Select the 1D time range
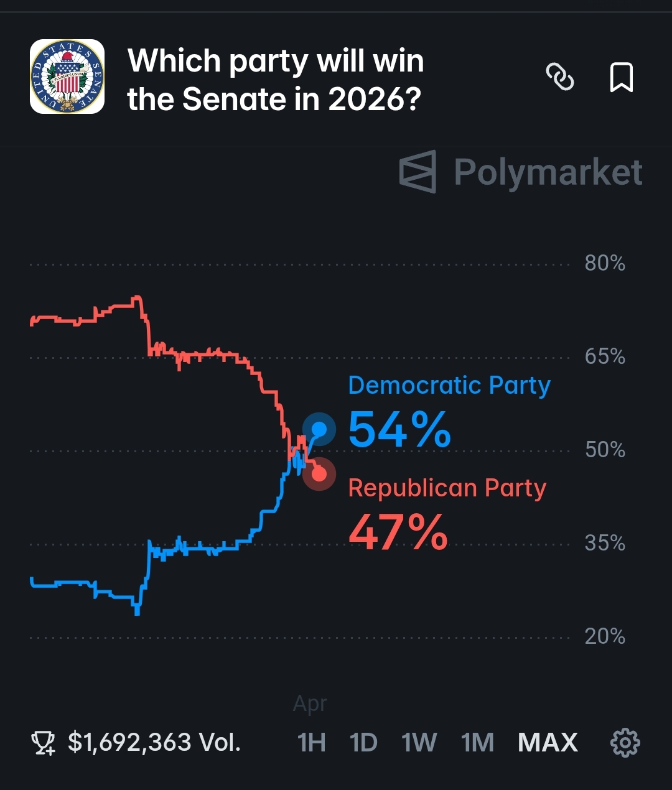 [363, 742]
